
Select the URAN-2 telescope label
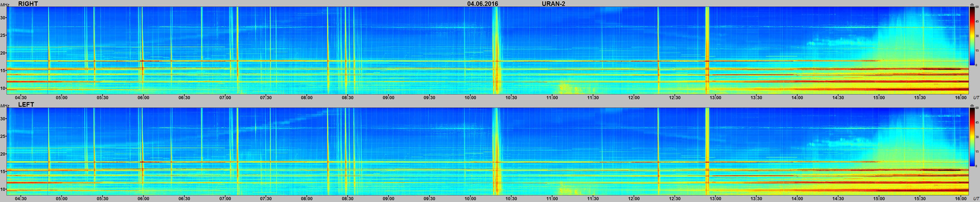pos(554,4)
